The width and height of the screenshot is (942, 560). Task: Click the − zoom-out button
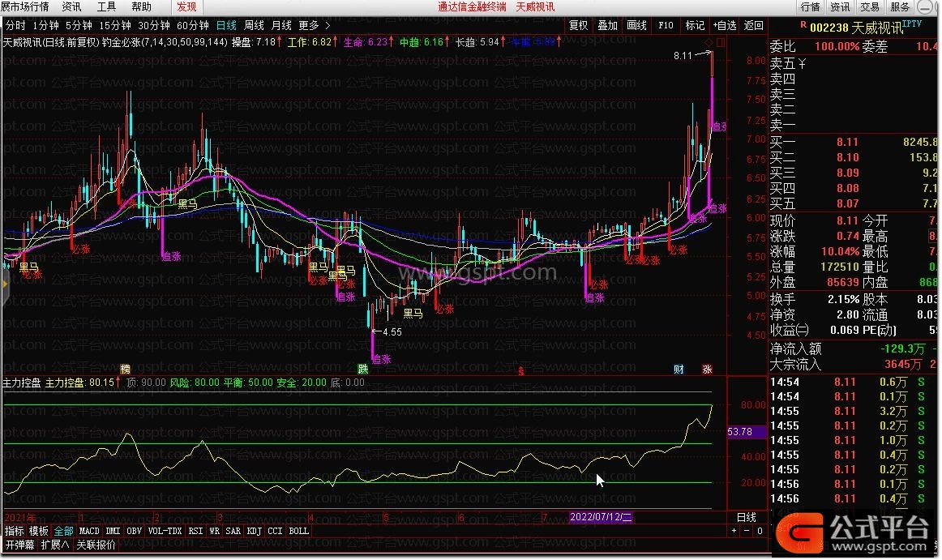746,531
